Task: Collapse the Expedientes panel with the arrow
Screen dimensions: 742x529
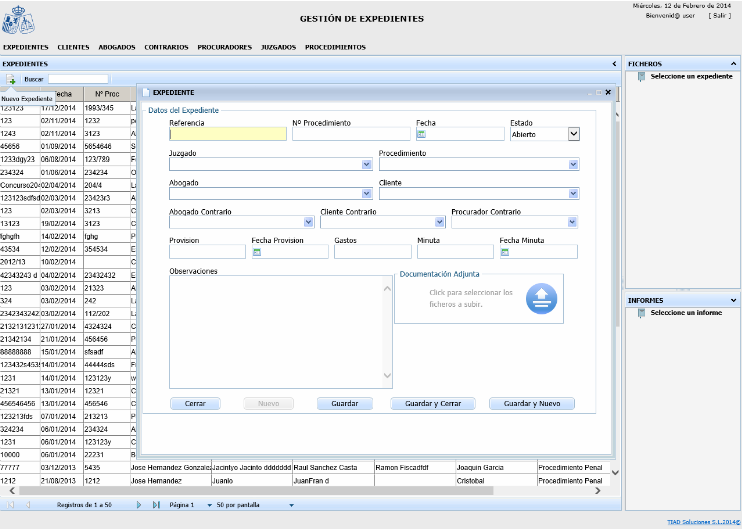Action: 613,63
